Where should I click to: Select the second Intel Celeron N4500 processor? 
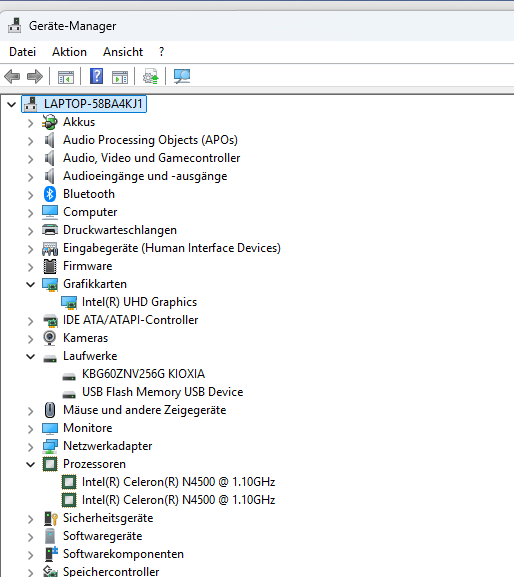pyautogui.click(x=178, y=500)
